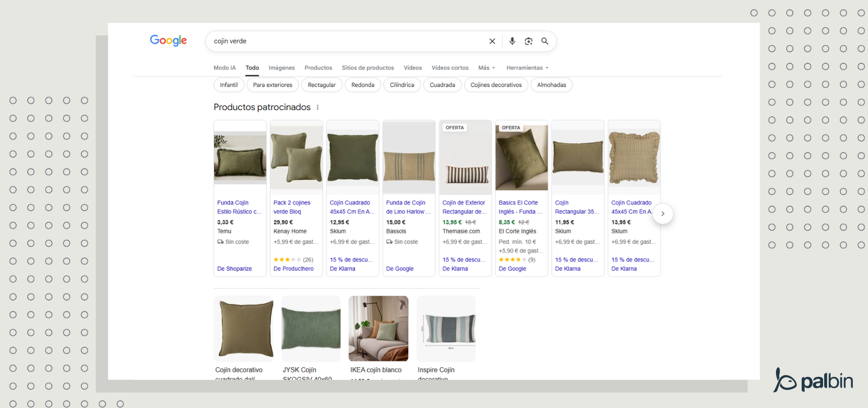Click the magnifying glass search icon

point(545,41)
